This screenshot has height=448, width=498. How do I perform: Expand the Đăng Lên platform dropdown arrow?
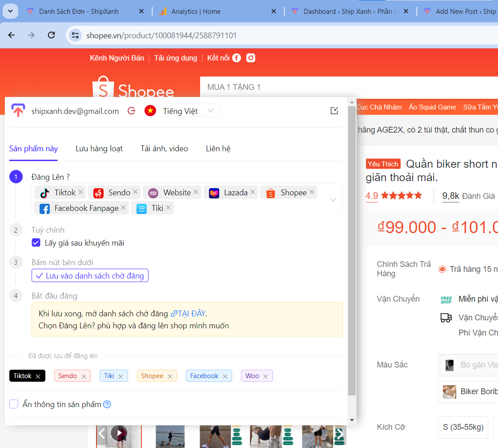point(333,200)
